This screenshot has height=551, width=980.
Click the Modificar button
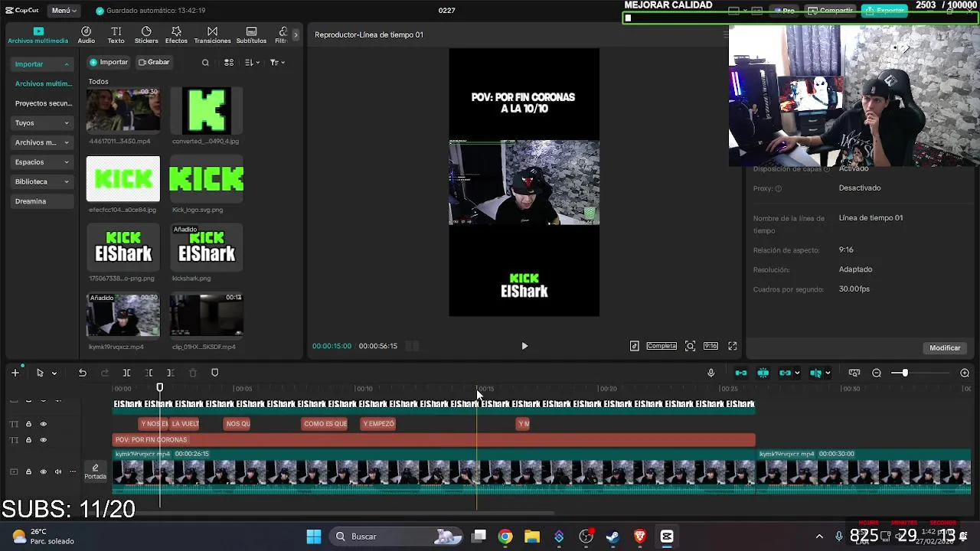click(945, 348)
